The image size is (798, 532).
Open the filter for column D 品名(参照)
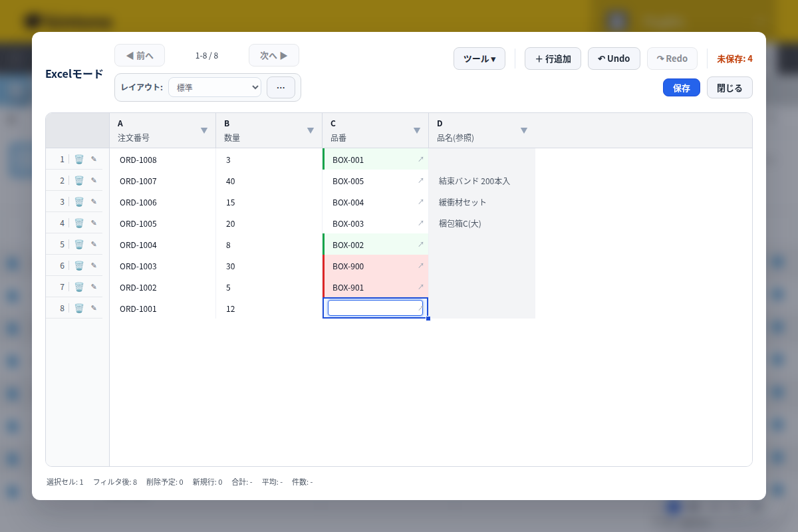[524, 130]
